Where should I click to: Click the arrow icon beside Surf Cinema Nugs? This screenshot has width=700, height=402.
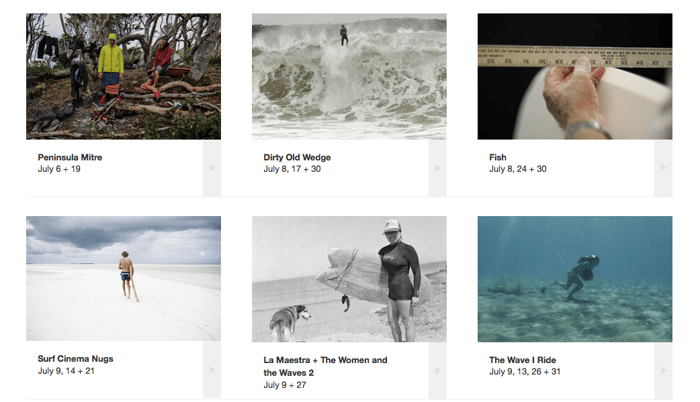[x=212, y=370]
